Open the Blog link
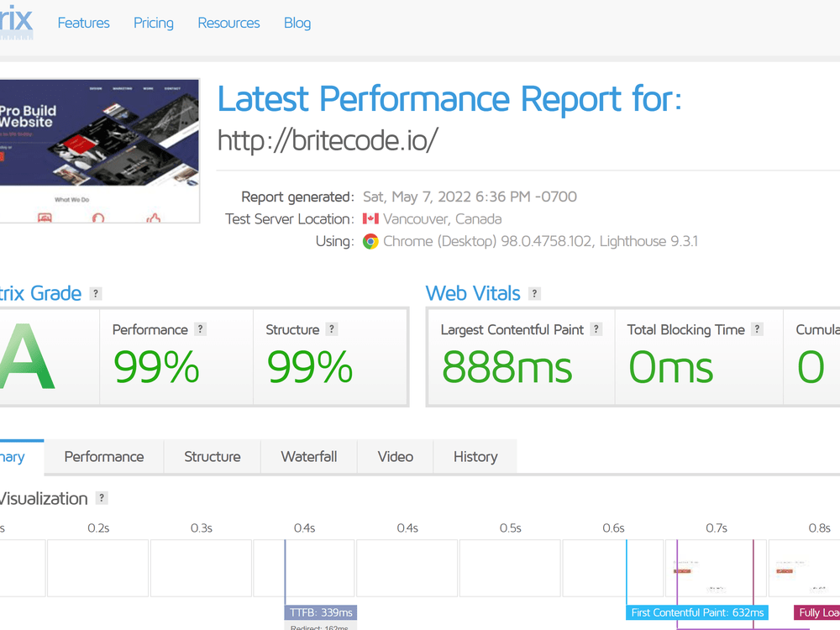The image size is (840, 630). [297, 23]
